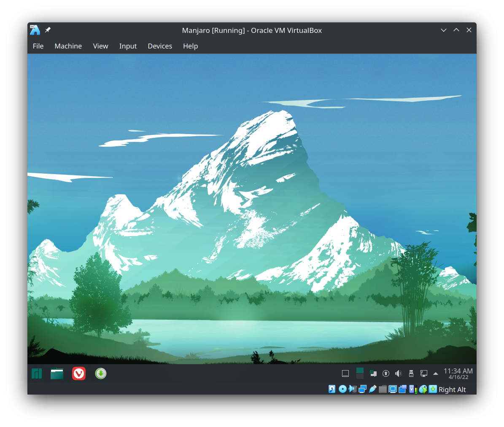Image resolution: width=504 pixels, height=427 pixels.
Task: Open the volume control in guest tray
Action: pos(398,373)
